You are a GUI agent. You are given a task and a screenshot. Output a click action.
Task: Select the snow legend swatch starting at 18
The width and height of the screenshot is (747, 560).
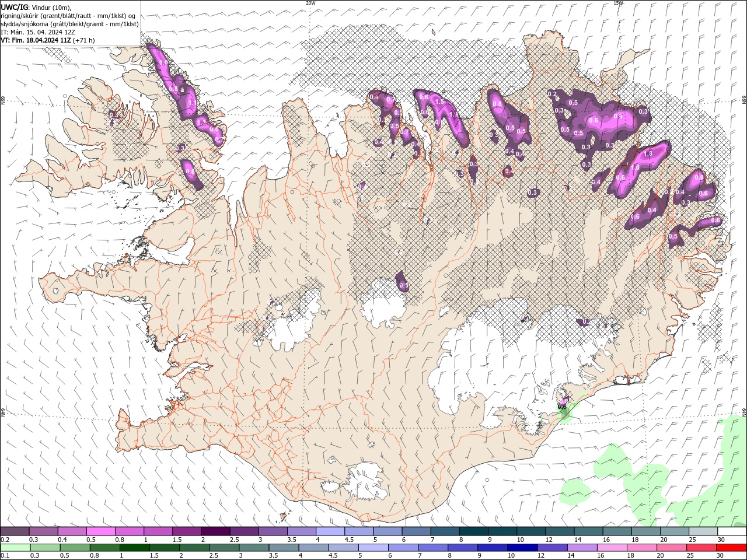tap(645, 531)
